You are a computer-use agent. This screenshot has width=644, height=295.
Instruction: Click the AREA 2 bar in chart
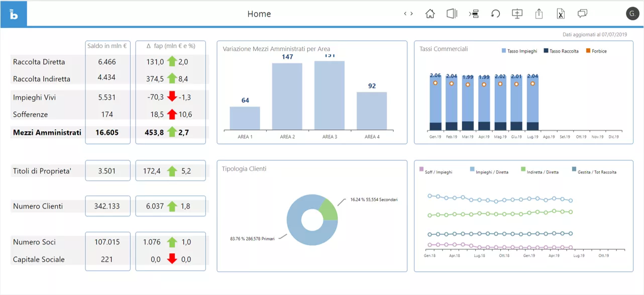287,95
